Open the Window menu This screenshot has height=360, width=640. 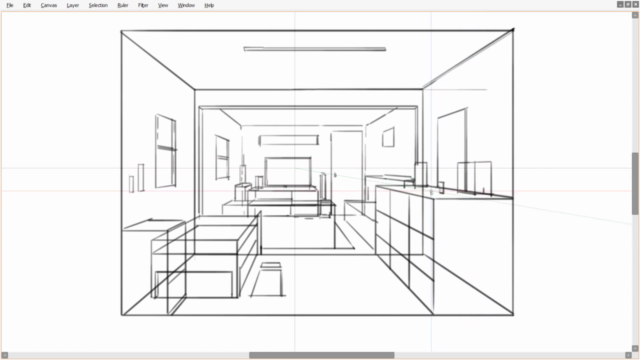click(x=186, y=5)
